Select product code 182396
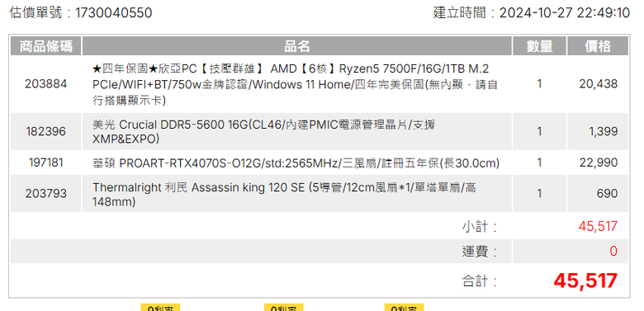This screenshot has height=311, width=644. point(46,131)
